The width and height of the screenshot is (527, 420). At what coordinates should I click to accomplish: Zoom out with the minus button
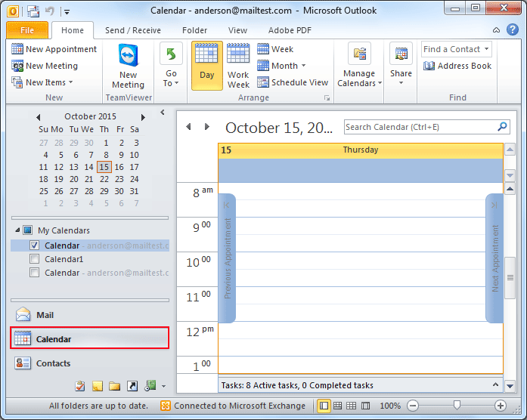point(413,406)
